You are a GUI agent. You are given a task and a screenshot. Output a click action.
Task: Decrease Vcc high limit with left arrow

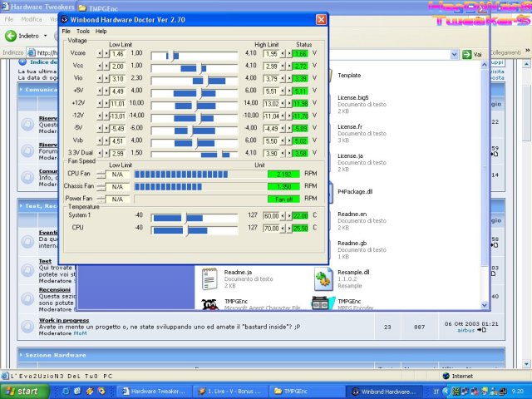[283, 66]
